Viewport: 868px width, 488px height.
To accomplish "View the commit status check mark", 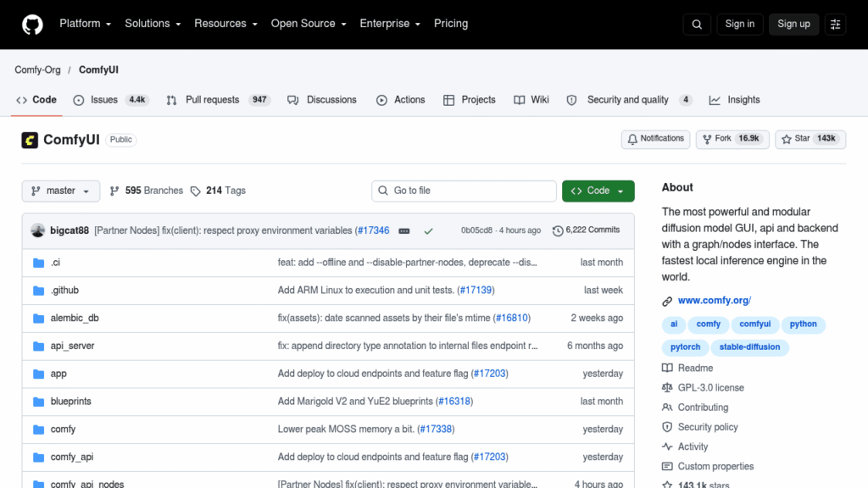I will [x=428, y=230].
